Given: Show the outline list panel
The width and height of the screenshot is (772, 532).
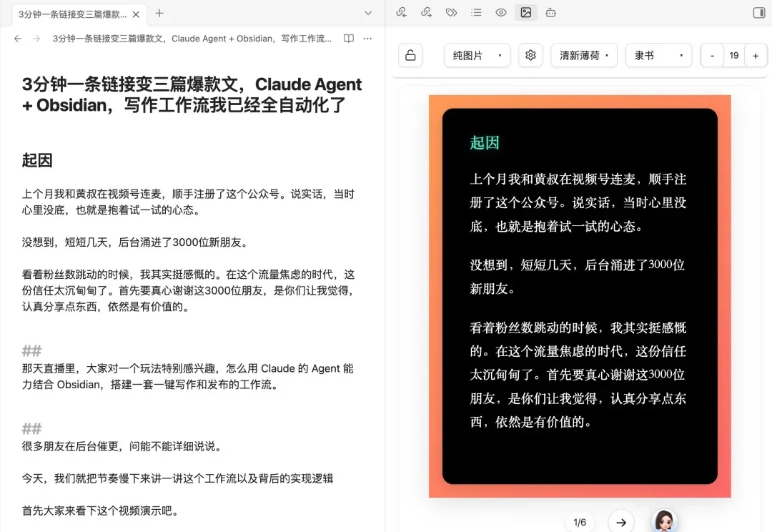Looking at the screenshot, I should coord(476,12).
